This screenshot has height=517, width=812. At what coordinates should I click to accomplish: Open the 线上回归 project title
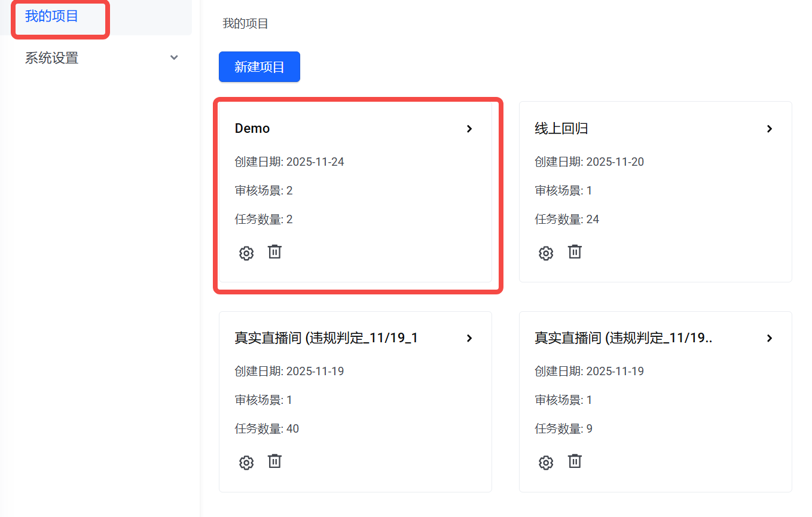(561, 129)
